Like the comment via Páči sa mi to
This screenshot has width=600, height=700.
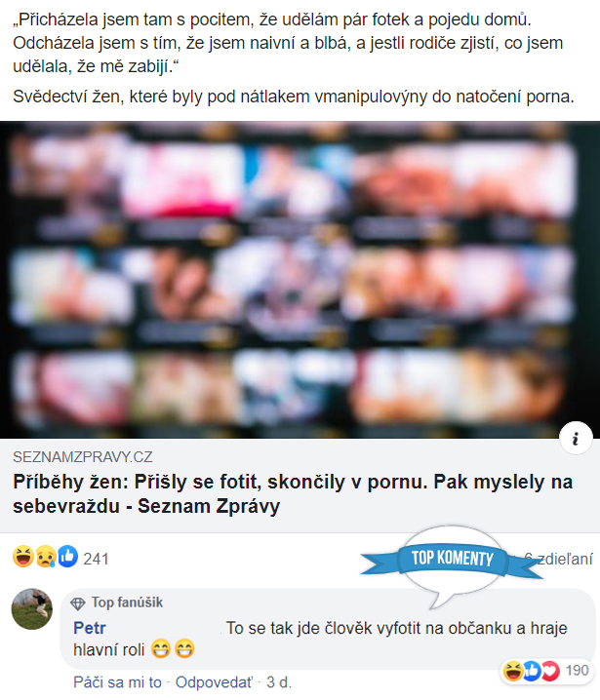(117, 682)
